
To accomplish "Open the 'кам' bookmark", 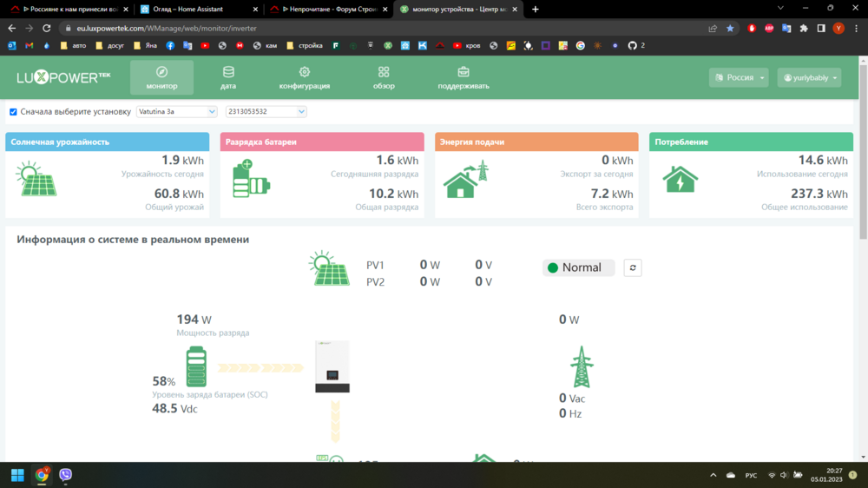I will pyautogui.click(x=265, y=45).
